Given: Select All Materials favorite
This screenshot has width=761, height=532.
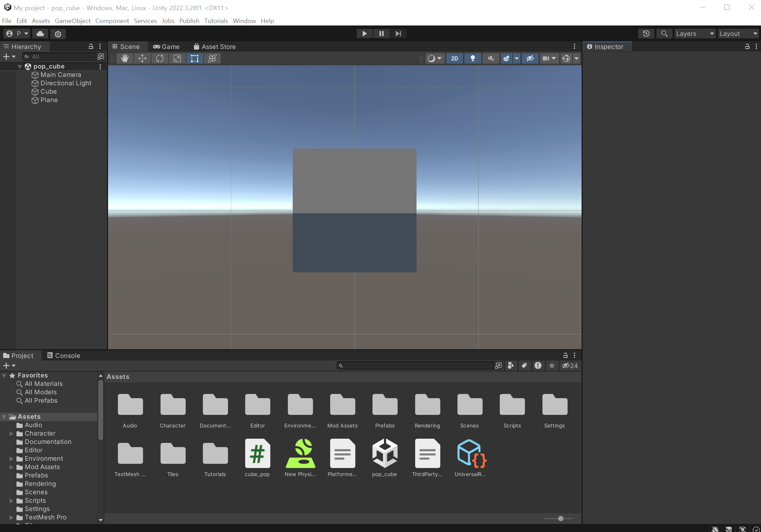Looking at the screenshot, I should [43, 384].
